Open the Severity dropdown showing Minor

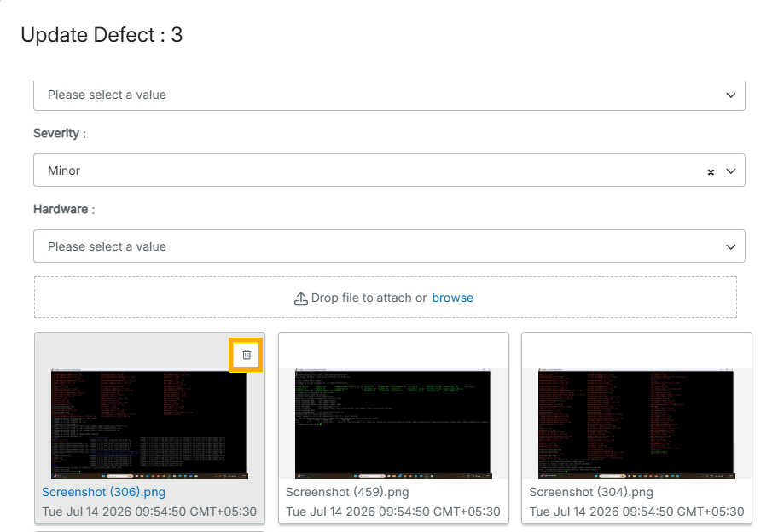pyautogui.click(x=389, y=170)
